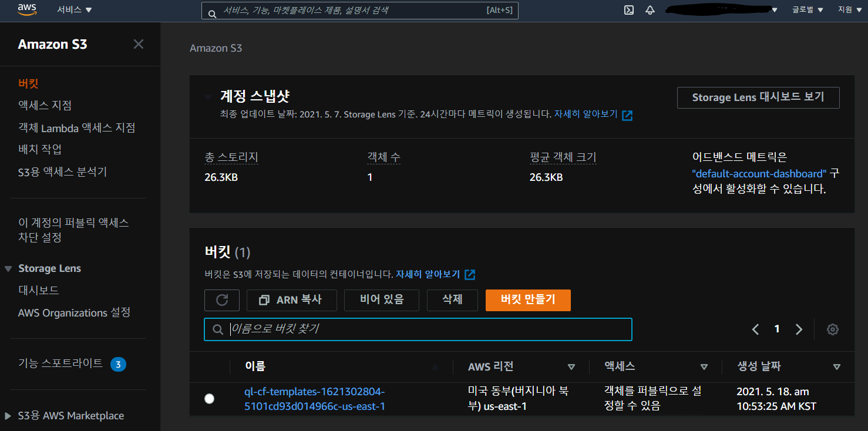Select the ql-cf-templates bucket radio button
Viewport: 868px width, 431px height.
(x=209, y=399)
